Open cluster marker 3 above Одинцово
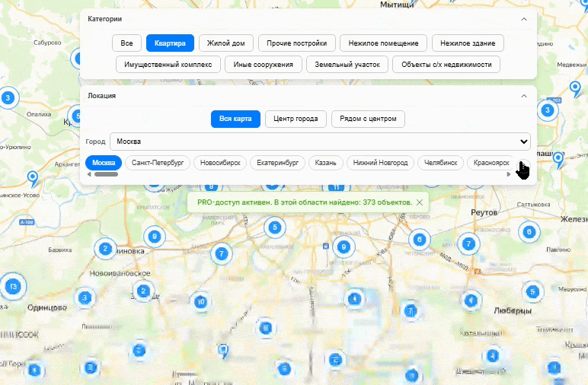588x385 pixels. [85, 297]
